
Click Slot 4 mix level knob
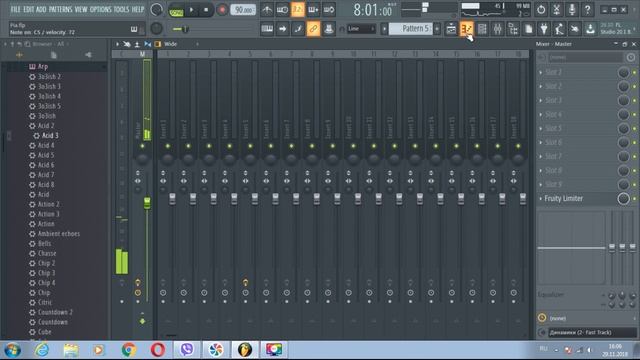(623, 115)
